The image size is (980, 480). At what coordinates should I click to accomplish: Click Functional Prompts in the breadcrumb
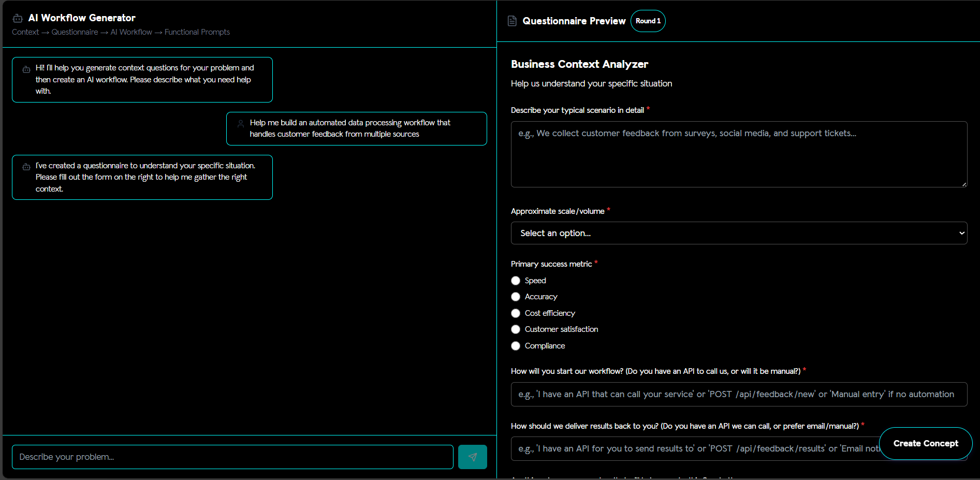tap(197, 32)
